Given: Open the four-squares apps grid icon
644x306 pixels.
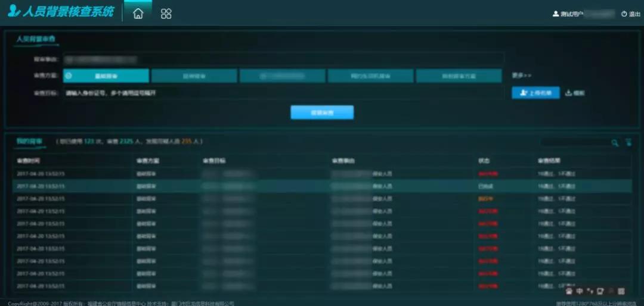Looking at the screenshot, I should pos(166,14).
